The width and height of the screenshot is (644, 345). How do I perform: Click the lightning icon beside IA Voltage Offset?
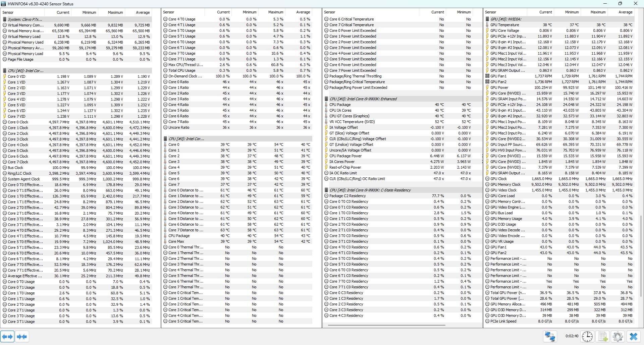[x=326, y=127]
